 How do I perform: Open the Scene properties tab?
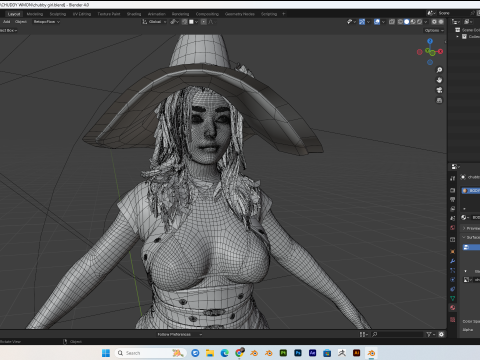tap(452, 218)
